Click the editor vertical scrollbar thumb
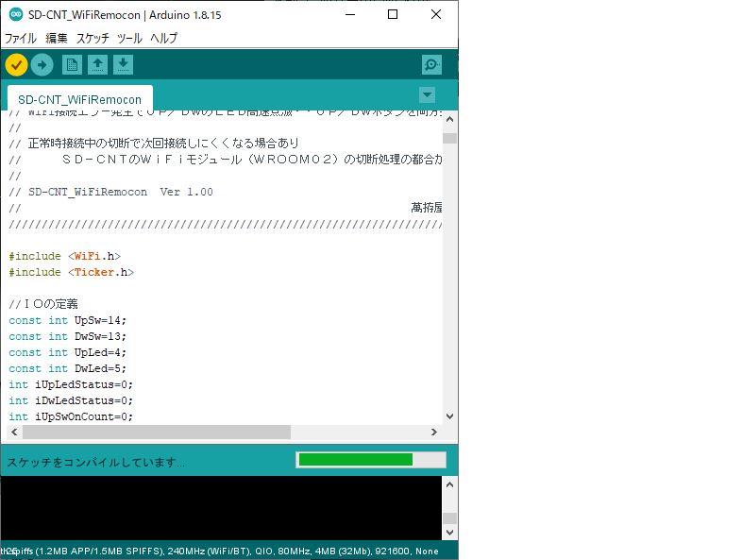The height and width of the screenshot is (560, 742). tap(449, 138)
